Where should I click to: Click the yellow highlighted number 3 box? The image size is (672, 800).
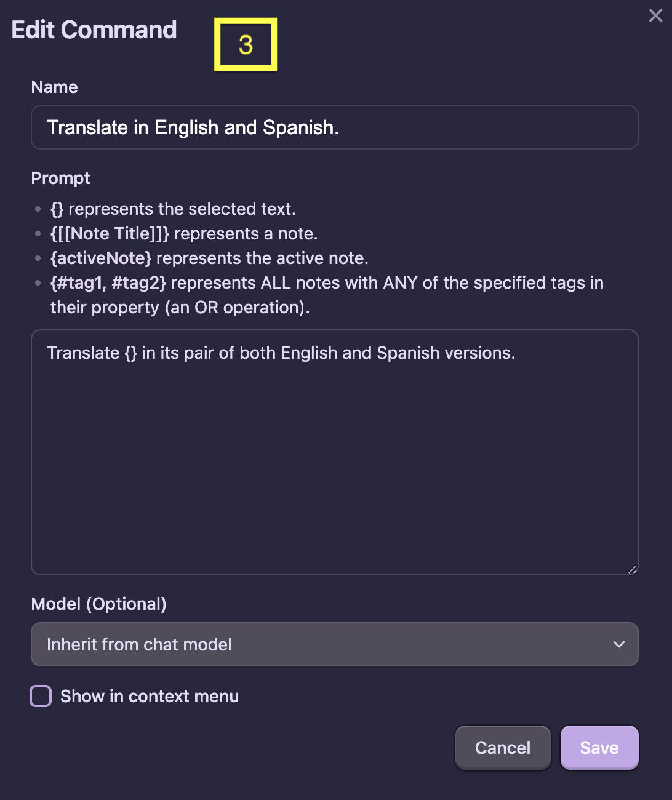[x=246, y=44]
